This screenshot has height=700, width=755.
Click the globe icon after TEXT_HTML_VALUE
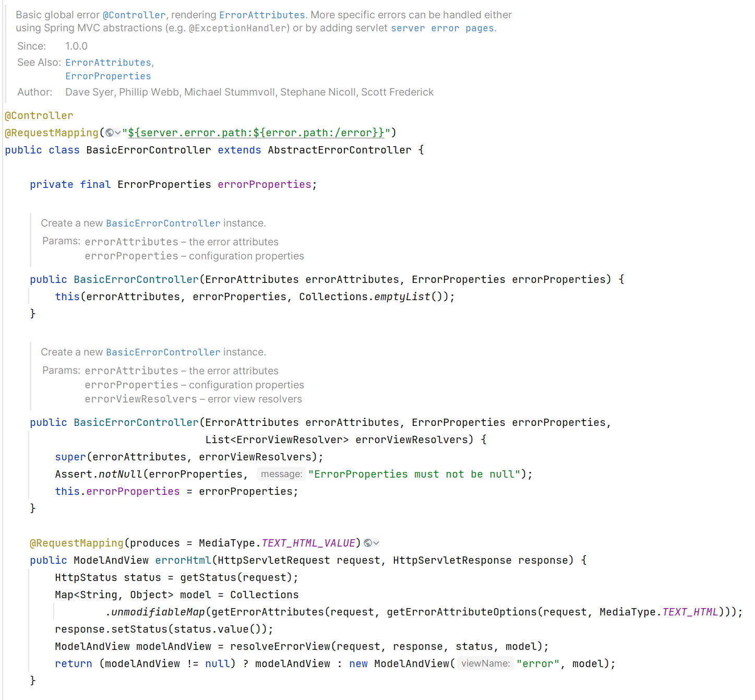(x=368, y=543)
